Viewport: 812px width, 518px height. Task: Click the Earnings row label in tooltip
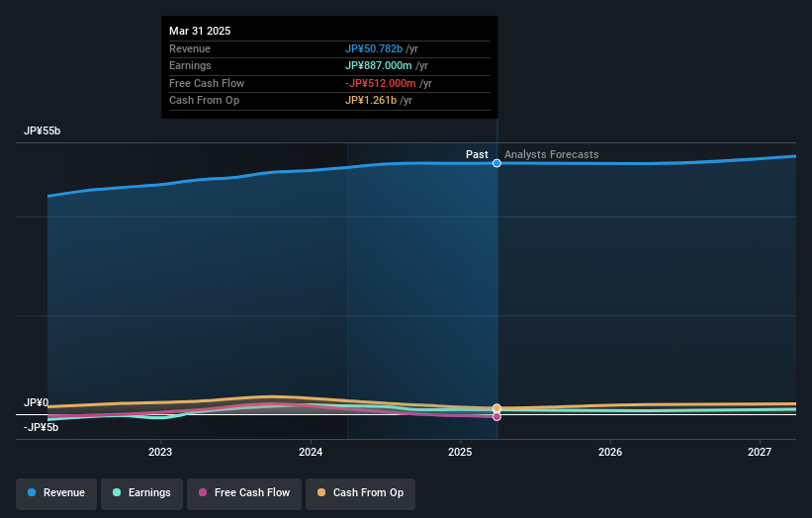click(190, 65)
